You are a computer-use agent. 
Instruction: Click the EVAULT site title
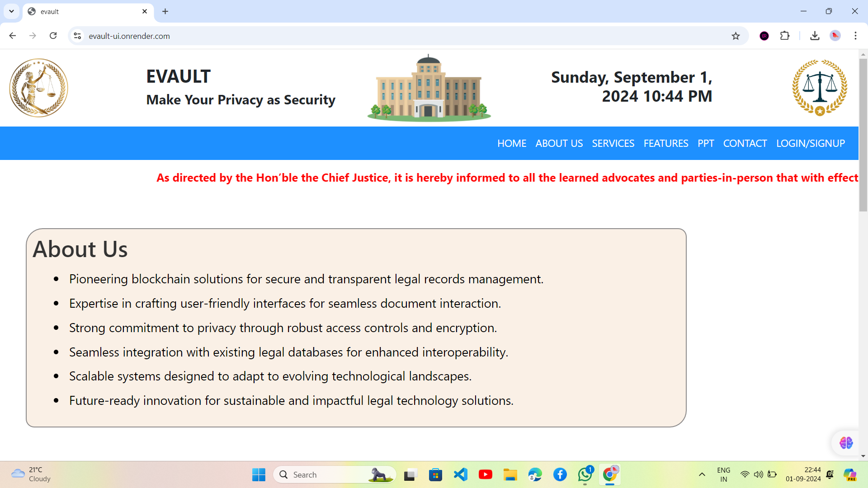178,76
